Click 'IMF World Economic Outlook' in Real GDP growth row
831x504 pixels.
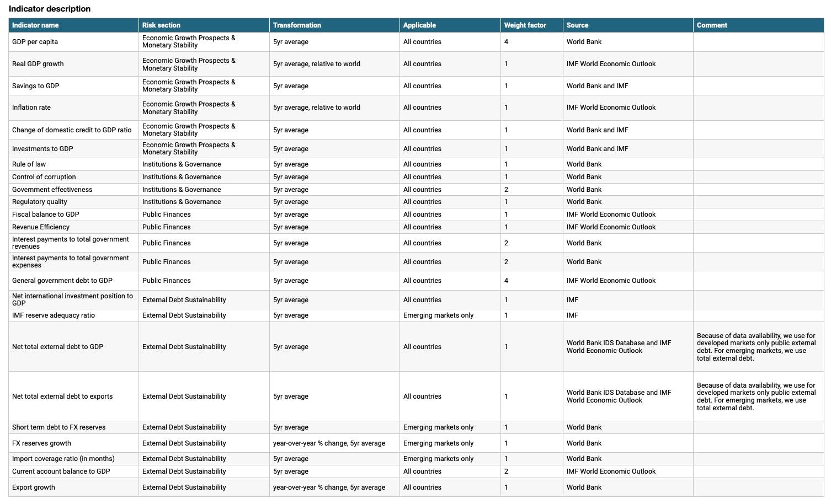tap(611, 64)
